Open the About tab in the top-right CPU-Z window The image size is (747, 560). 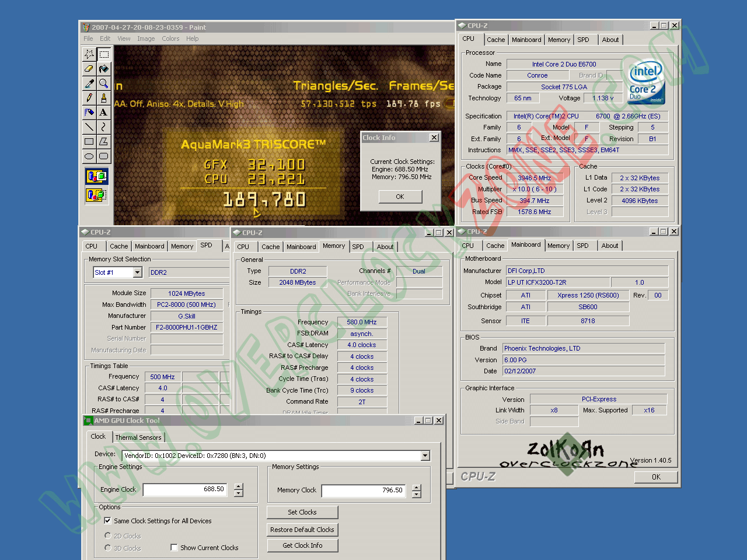[610, 40]
